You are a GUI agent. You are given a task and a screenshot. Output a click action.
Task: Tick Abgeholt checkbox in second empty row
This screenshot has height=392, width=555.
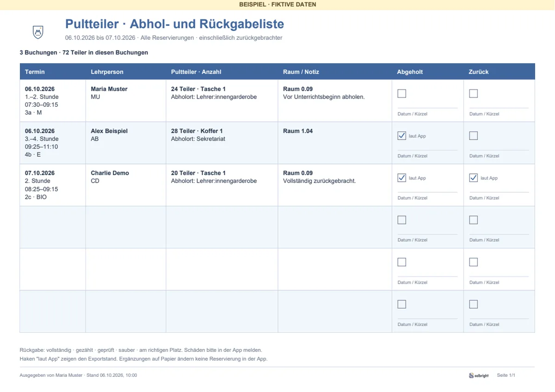point(402,262)
